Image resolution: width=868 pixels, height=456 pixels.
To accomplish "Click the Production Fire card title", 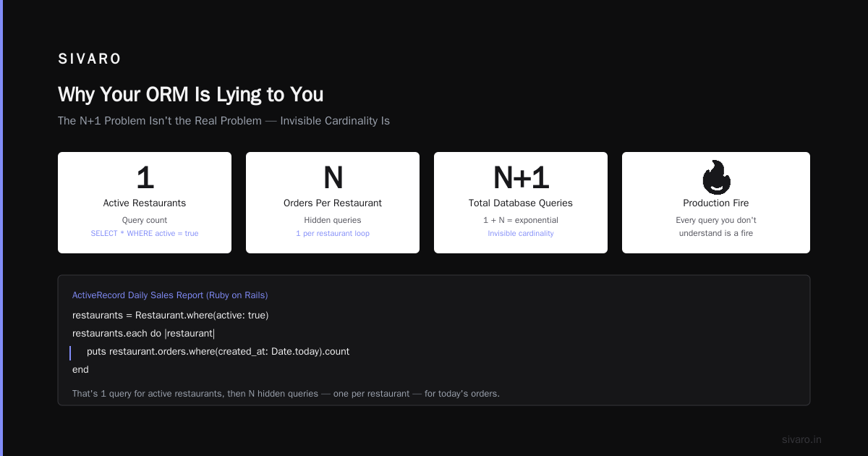I will [716, 203].
